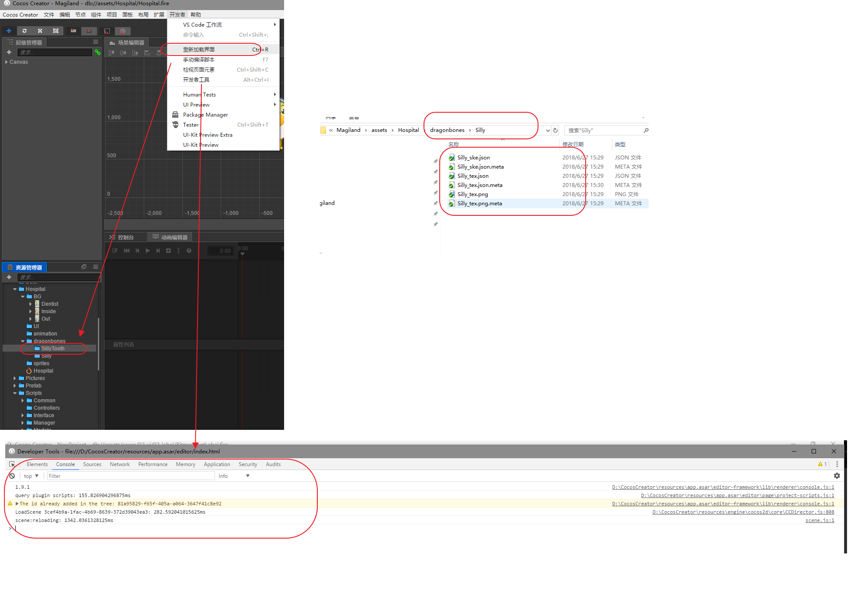The height and width of the screenshot is (598, 868).
Task: Clear the console in Developer Tools
Action: click(x=12, y=476)
